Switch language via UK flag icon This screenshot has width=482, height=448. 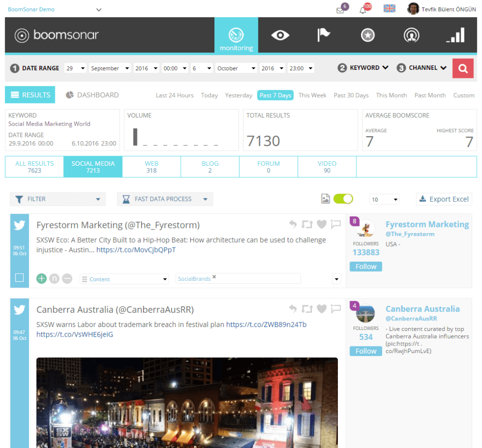click(390, 9)
